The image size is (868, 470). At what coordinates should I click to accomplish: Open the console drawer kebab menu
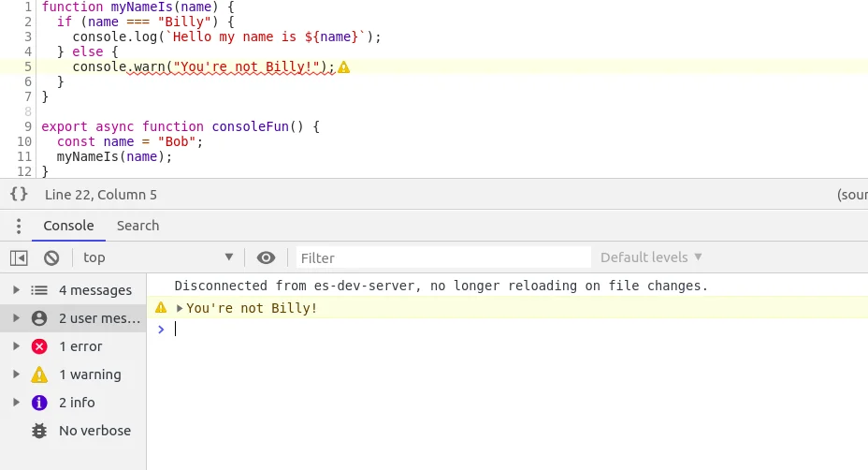[x=16, y=226]
